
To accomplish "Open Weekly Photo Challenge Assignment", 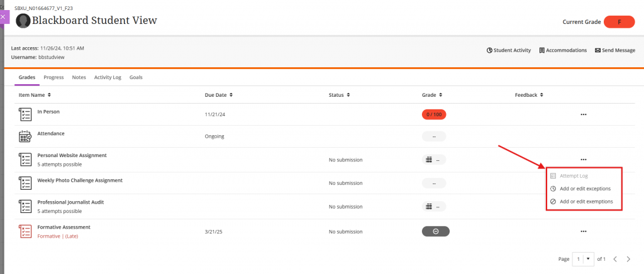I will coord(80,180).
